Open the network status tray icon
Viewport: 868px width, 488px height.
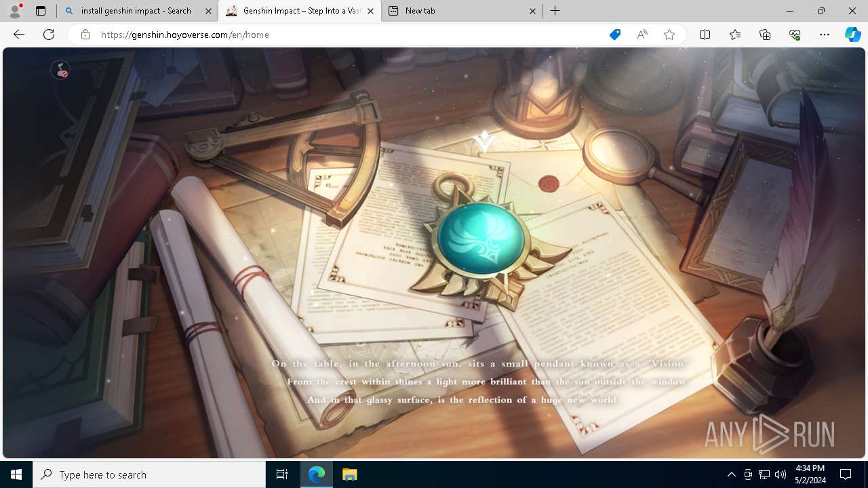click(764, 474)
